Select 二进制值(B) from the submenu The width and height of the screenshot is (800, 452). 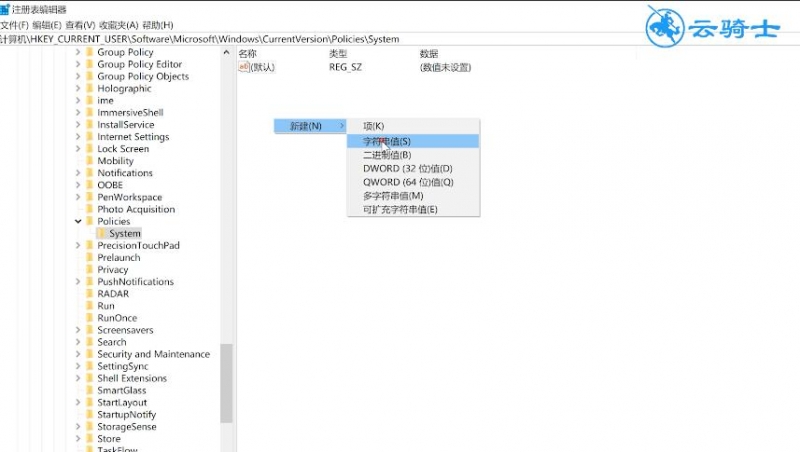(x=413, y=155)
